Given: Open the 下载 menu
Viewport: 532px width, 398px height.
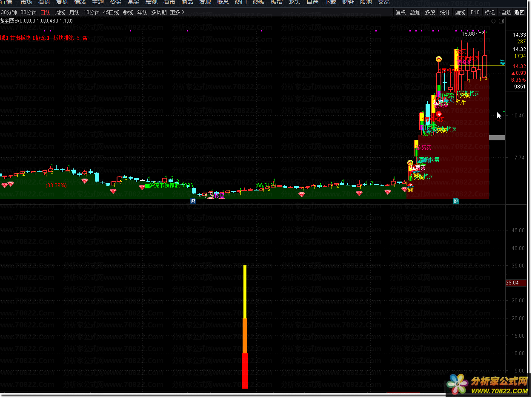Looking at the screenshot, I should pos(330,2).
